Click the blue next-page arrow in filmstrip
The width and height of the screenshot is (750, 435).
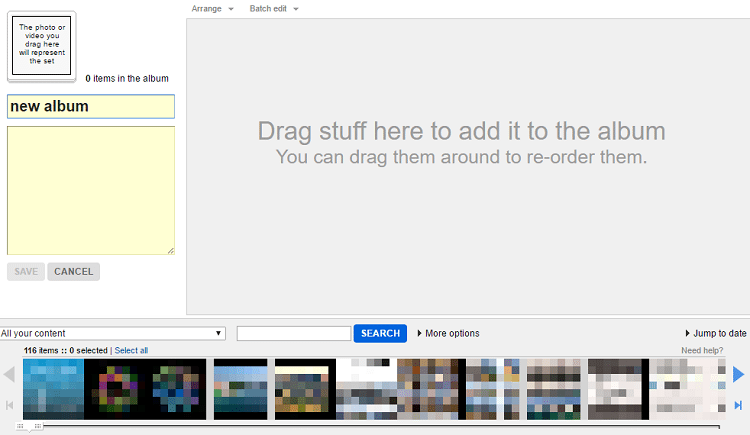coord(738,374)
